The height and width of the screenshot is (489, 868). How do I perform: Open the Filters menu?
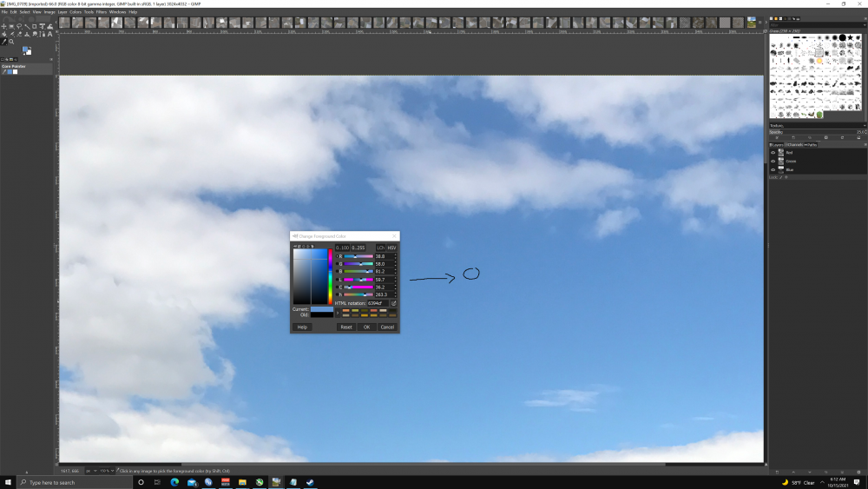102,11
